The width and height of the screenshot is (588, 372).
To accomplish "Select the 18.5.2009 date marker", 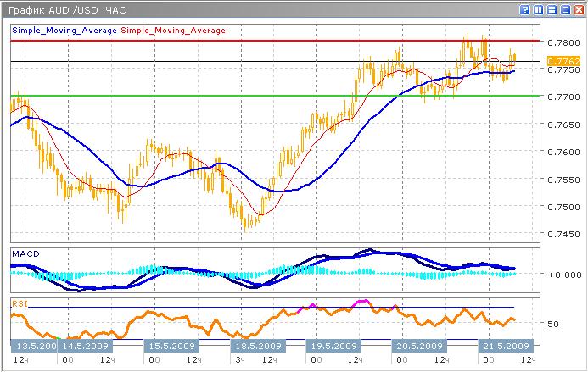I will pos(256,347).
